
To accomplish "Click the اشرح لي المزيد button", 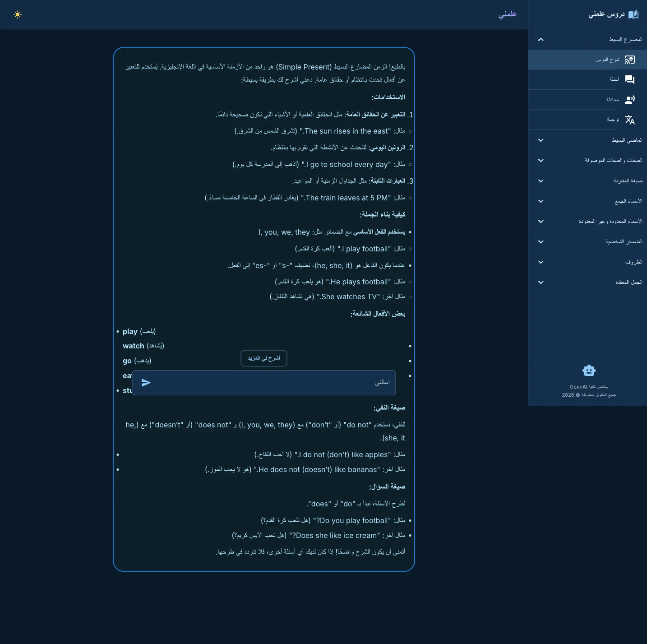I will coord(264,358).
